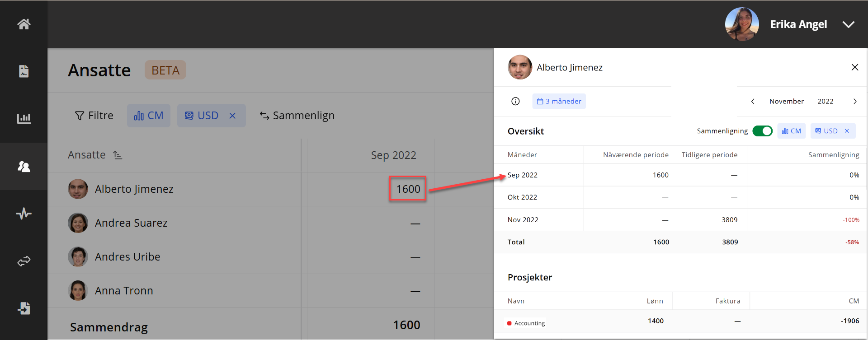The image size is (868, 340).
Task: Open the activity pulse sidebar icon
Action: click(x=24, y=214)
